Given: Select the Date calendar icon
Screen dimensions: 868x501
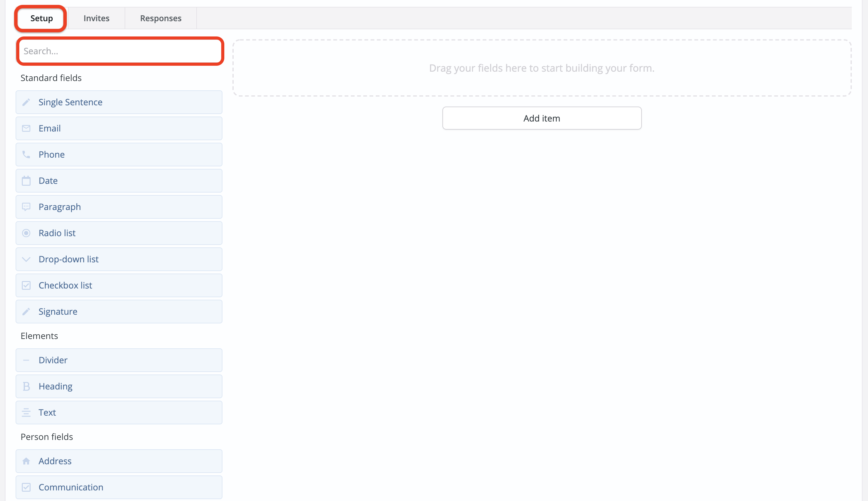Looking at the screenshot, I should click(26, 180).
